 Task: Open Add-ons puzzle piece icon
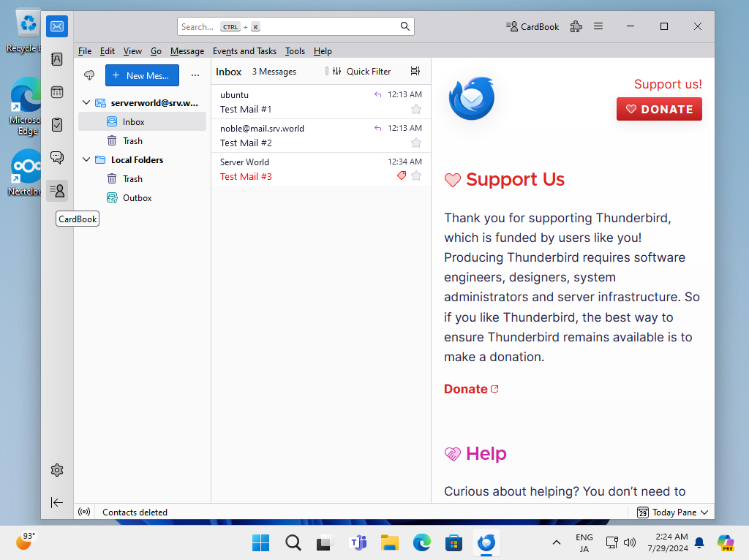click(576, 27)
